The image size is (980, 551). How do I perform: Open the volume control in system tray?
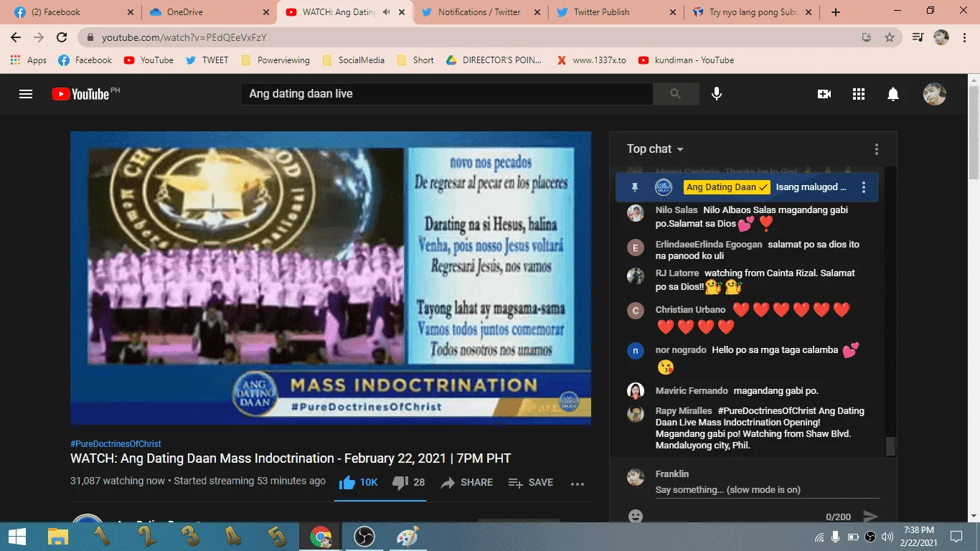click(x=887, y=537)
